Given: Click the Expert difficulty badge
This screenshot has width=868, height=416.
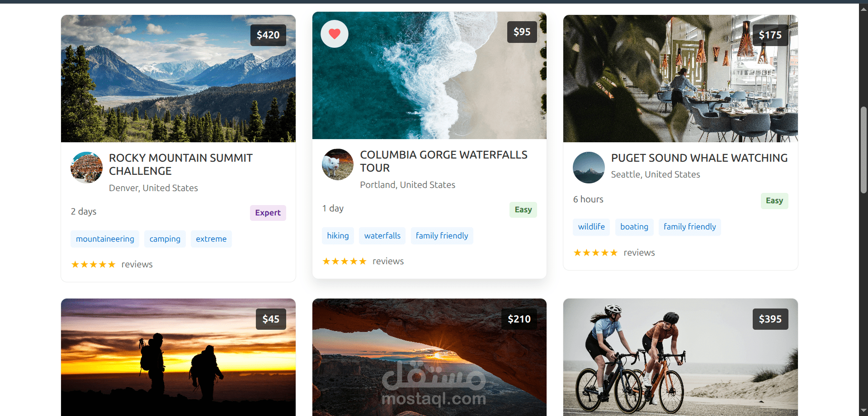Looking at the screenshot, I should (268, 213).
